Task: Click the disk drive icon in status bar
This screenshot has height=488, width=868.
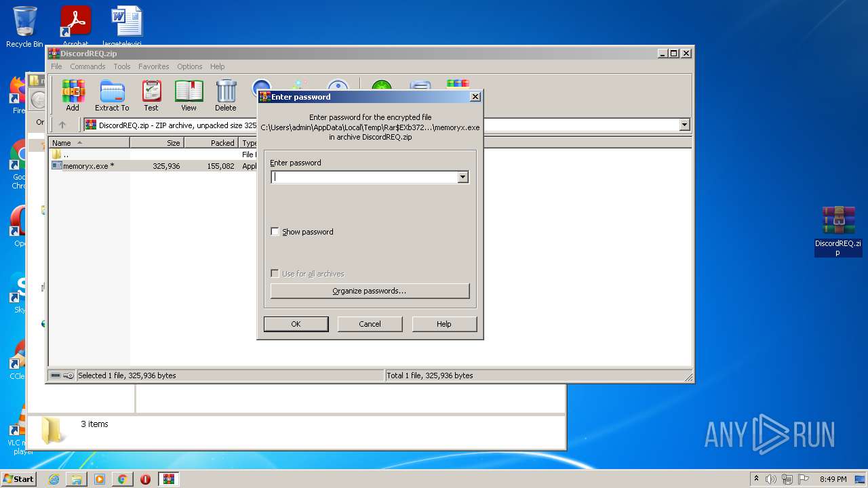Action: 56,375
